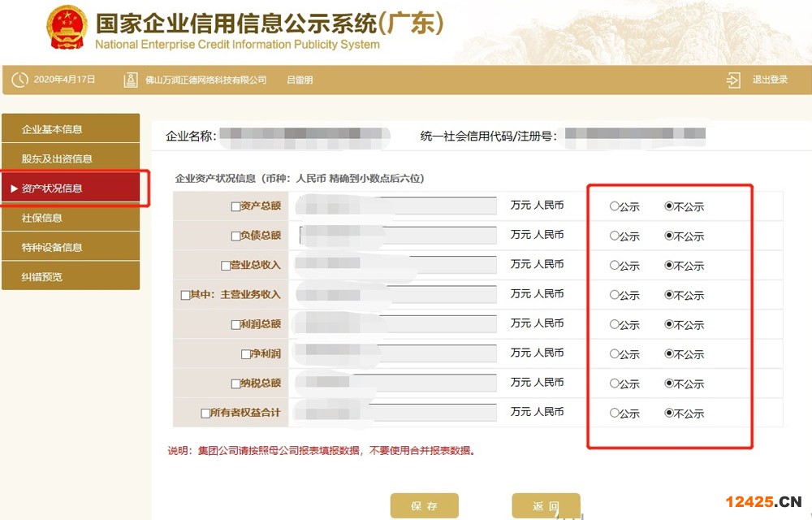Open 特种设备信息 sidebar item
812x520 pixels.
52,247
